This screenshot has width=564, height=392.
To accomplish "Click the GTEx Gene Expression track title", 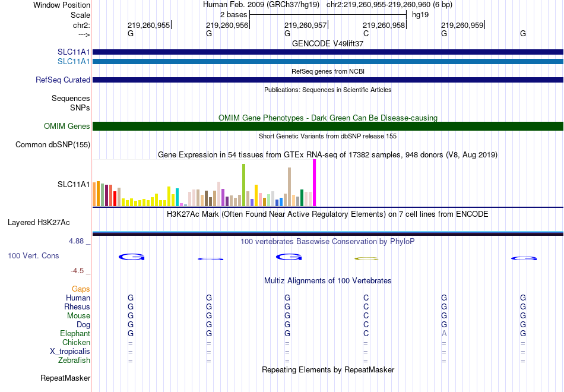I will [x=328, y=155].
